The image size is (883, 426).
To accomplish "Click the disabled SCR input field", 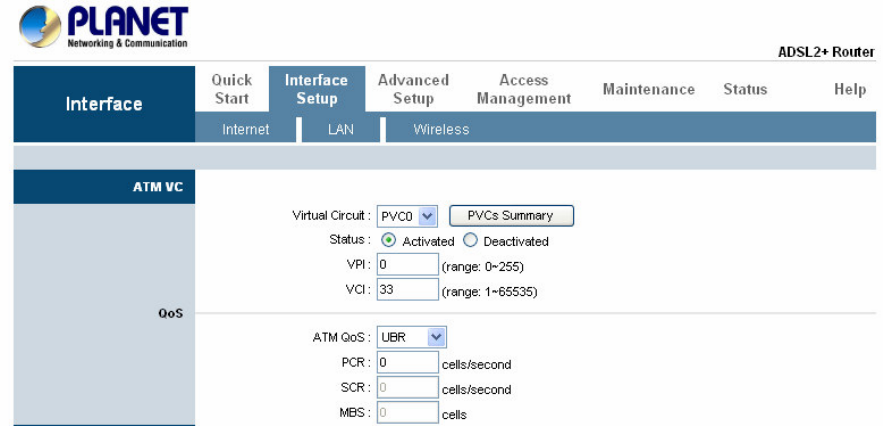I will click(408, 388).
